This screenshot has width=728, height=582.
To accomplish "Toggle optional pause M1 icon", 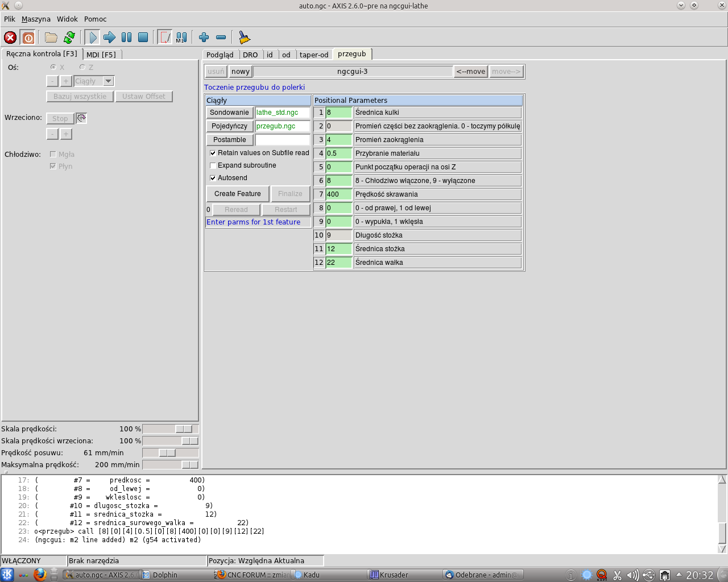I will click(x=181, y=38).
